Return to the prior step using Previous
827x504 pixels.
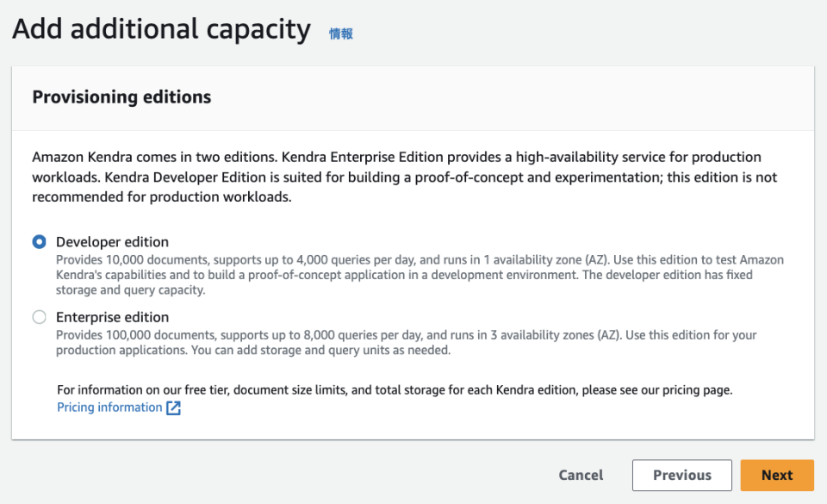point(681,475)
